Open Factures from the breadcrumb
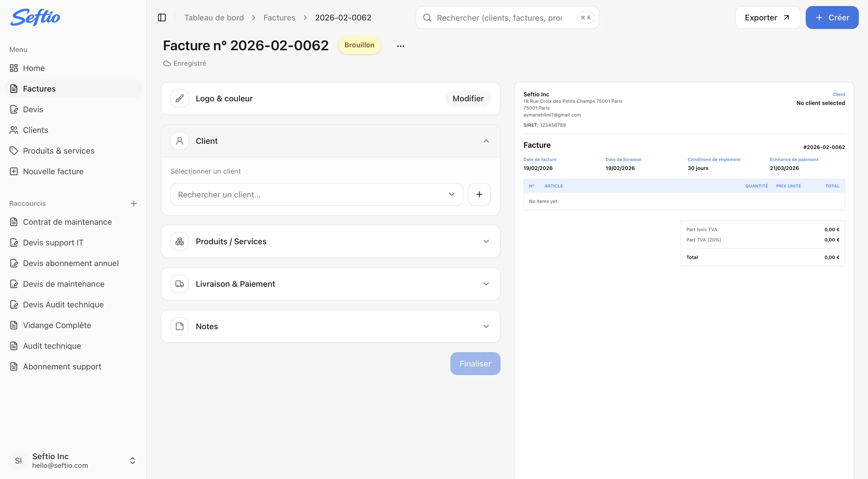Viewport: 868px width, 479px height. pos(279,17)
